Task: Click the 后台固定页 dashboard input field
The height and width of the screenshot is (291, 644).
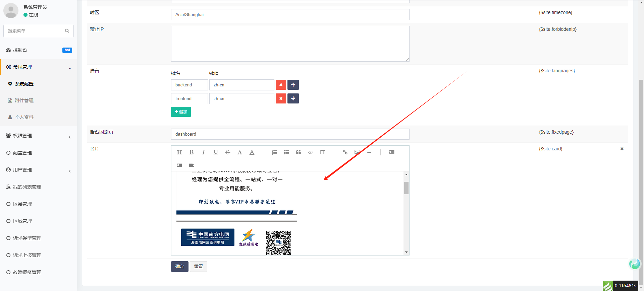Action: [290, 134]
